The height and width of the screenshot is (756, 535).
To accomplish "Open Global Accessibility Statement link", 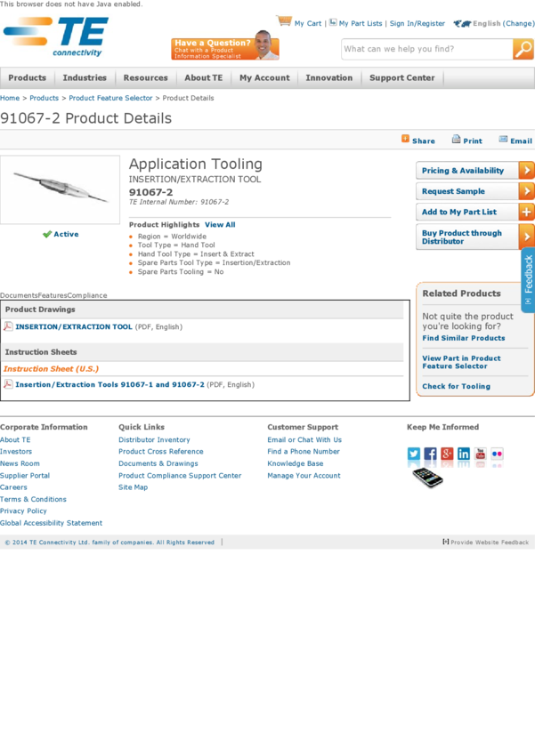I will point(51,523).
